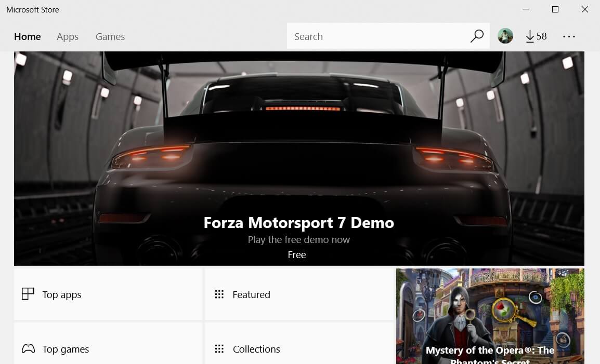This screenshot has width=600, height=364.
Task: Open downloads and updates showing 58
Action: pyautogui.click(x=536, y=36)
